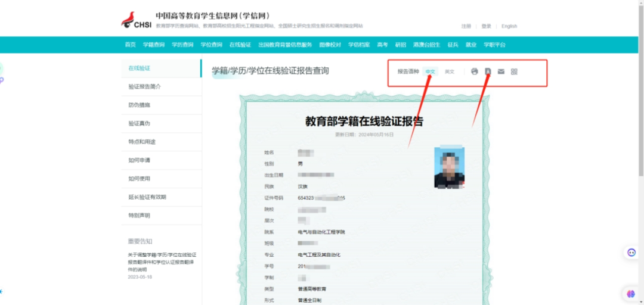Open 在线验证 in the top navigation bar
This screenshot has width=644, height=305.
[x=240, y=45]
